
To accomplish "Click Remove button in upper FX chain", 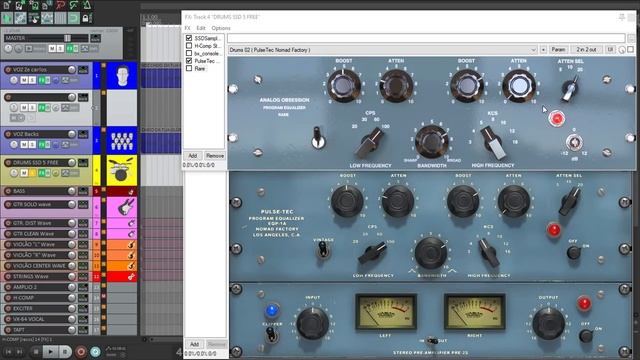I will 215,156.
